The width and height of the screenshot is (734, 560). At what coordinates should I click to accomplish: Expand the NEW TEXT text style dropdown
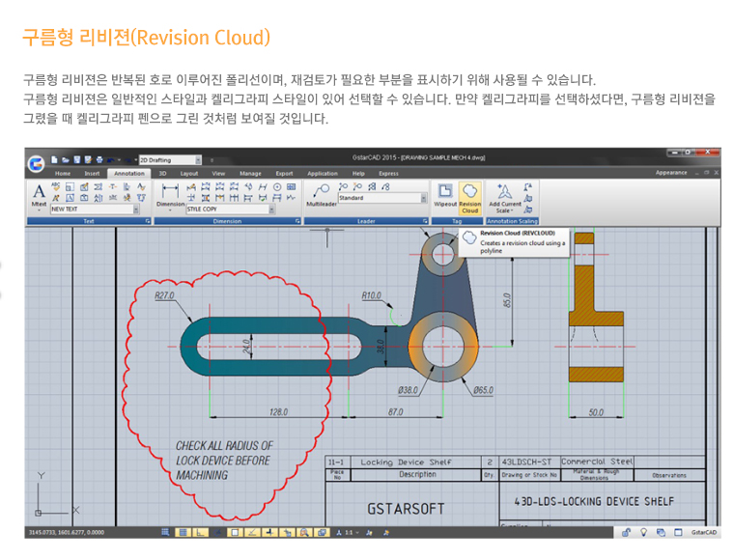pos(135,209)
